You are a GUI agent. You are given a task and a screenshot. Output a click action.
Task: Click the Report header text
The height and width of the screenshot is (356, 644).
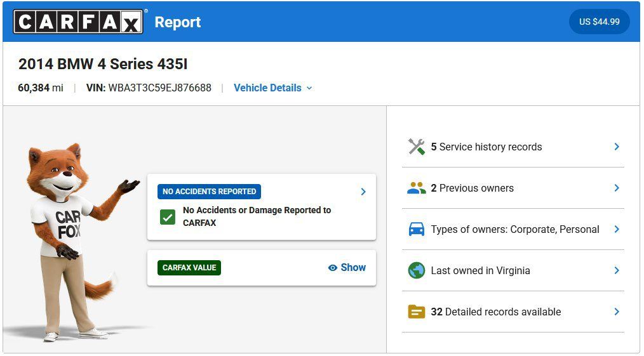(177, 22)
